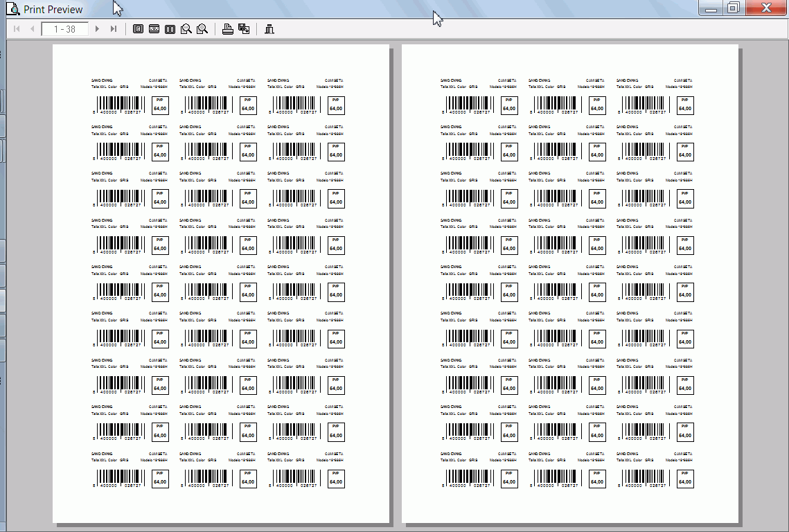
Task: Click the left preview page
Action: pos(221,284)
